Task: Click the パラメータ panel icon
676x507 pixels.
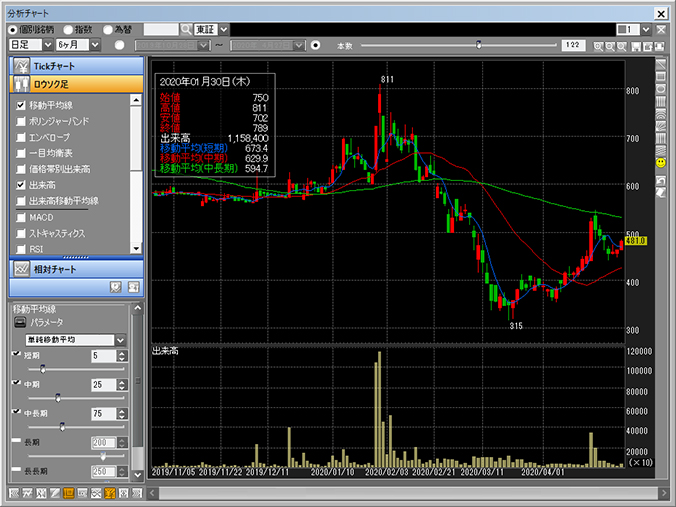Action: pos(20,322)
